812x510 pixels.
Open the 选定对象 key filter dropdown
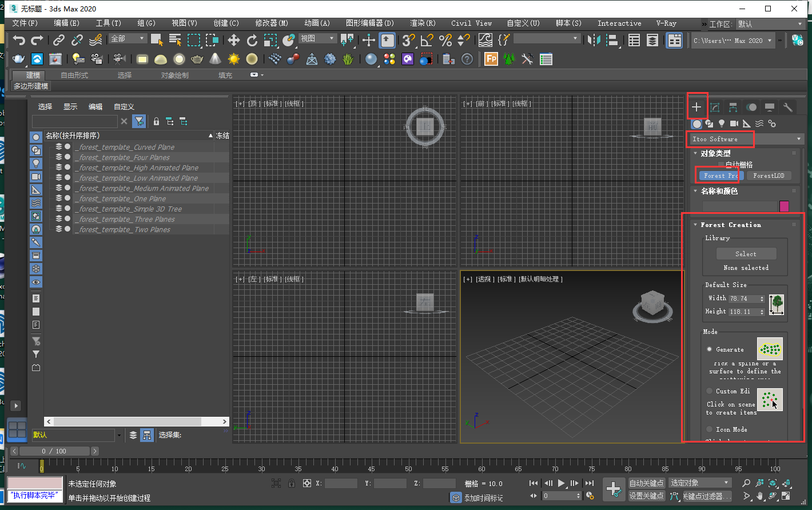(700, 483)
